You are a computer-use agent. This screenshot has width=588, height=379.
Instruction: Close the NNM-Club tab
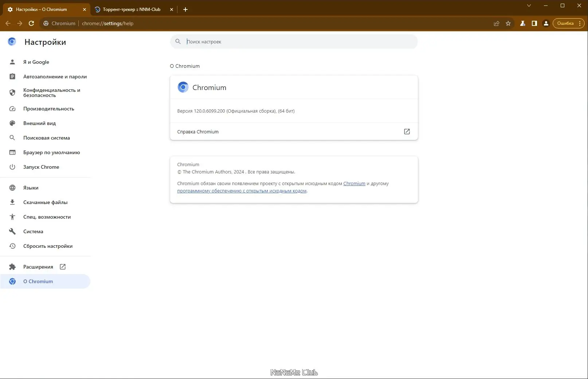(172, 9)
